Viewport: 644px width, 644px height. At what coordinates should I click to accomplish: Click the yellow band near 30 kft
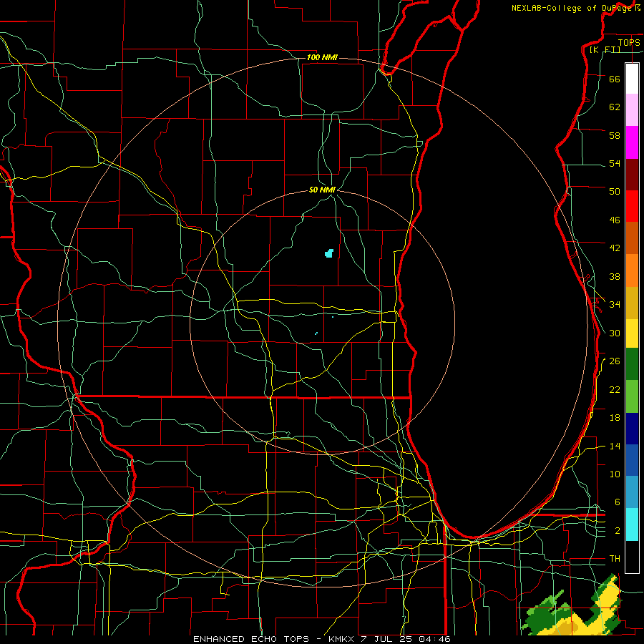click(x=632, y=333)
